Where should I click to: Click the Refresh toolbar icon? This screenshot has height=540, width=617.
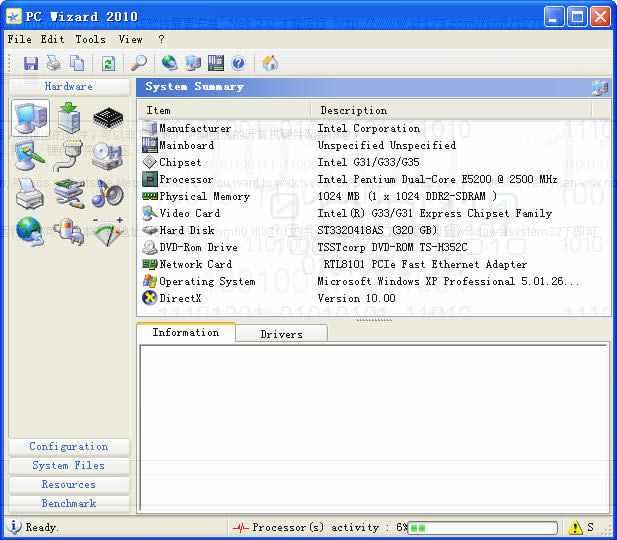(x=108, y=63)
